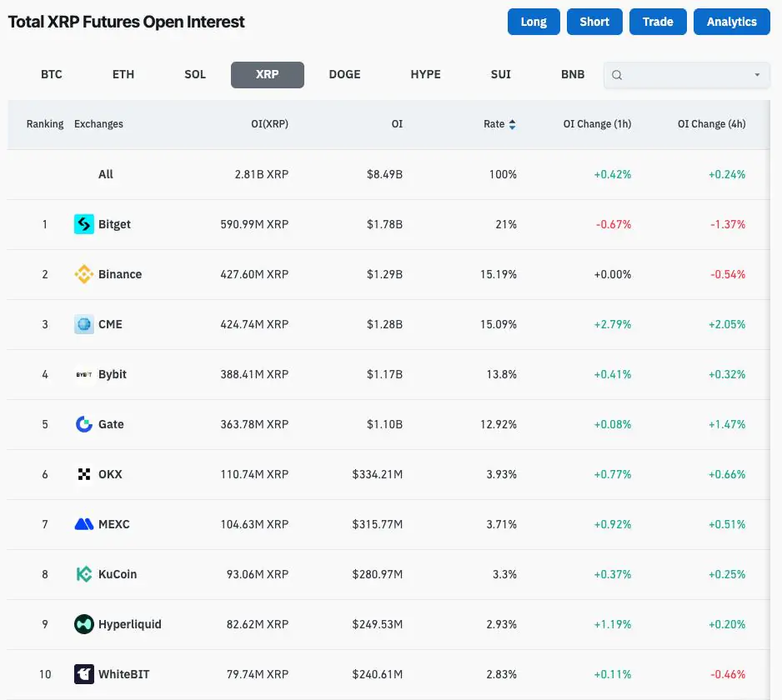Open the WhiteBIT exchange name link

[123, 674]
